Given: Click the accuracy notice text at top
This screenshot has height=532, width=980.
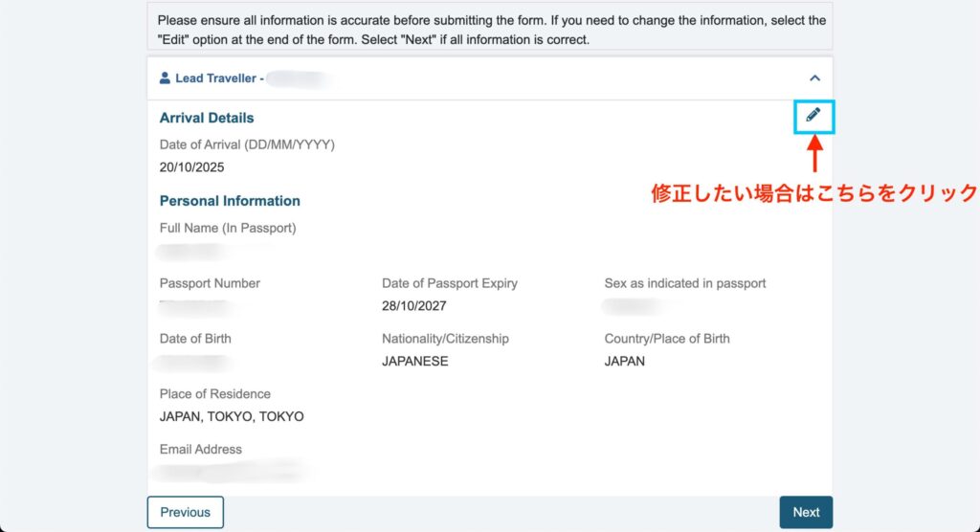Looking at the screenshot, I should [x=490, y=30].
